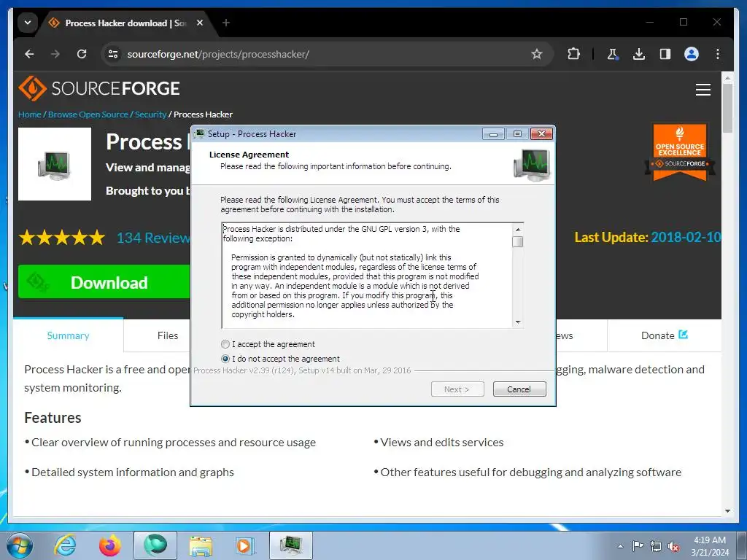
Task: Launch Firefox from taskbar
Action: [110, 545]
